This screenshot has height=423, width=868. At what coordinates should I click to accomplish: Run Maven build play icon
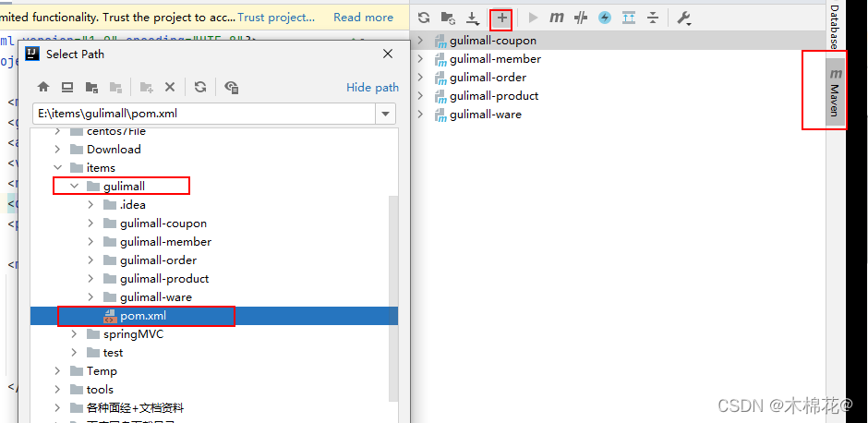533,18
